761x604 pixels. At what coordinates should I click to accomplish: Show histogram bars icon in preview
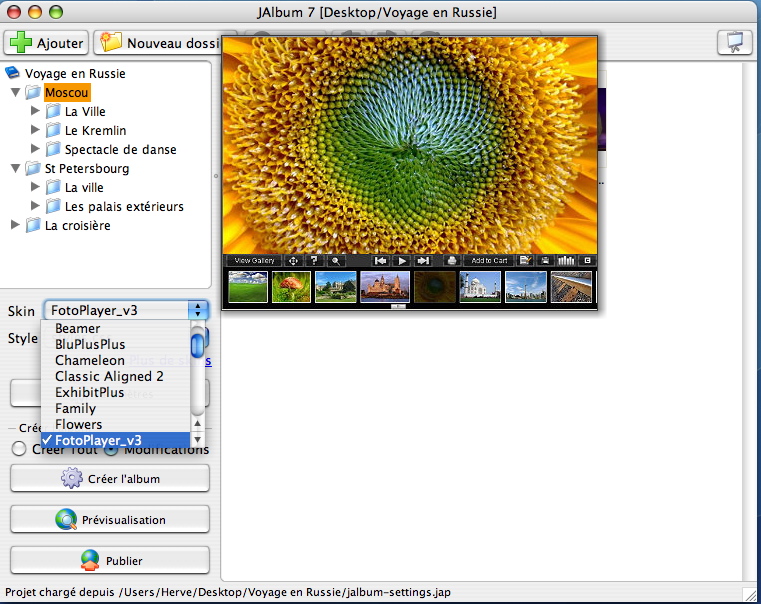point(566,261)
